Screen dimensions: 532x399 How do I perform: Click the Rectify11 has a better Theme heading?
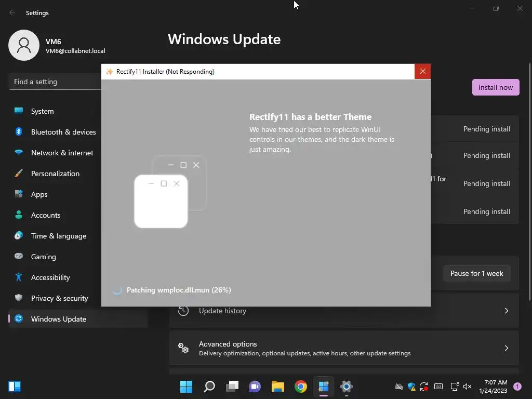coord(311,117)
